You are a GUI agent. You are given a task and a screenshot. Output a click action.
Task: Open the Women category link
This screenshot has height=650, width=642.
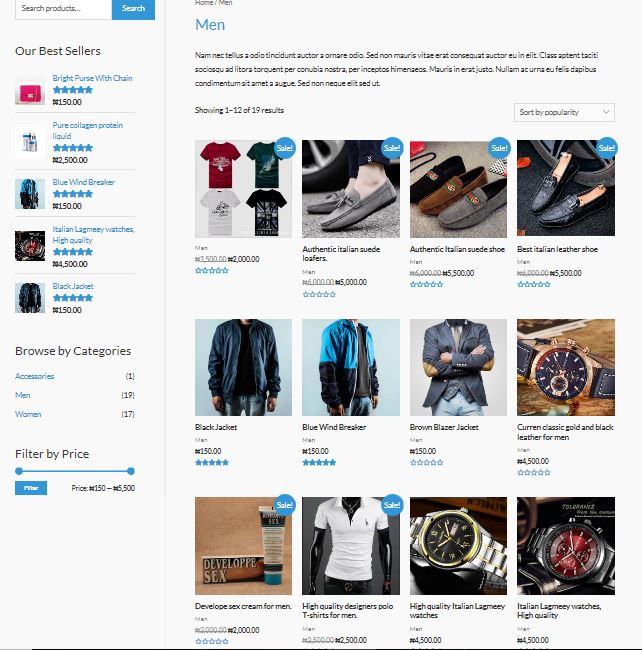[x=28, y=414]
